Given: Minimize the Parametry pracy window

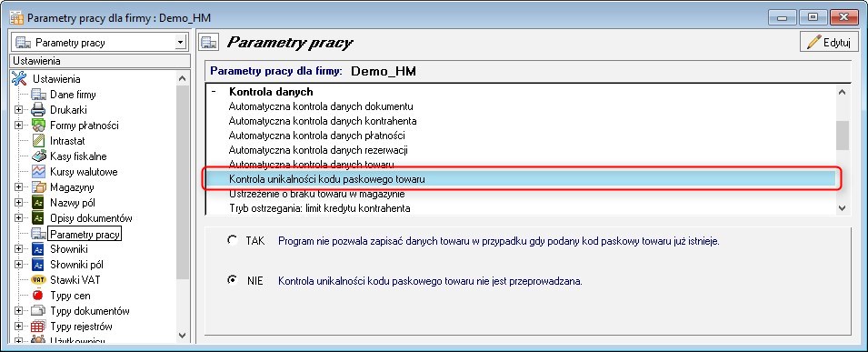Looking at the screenshot, I should [783, 17].
